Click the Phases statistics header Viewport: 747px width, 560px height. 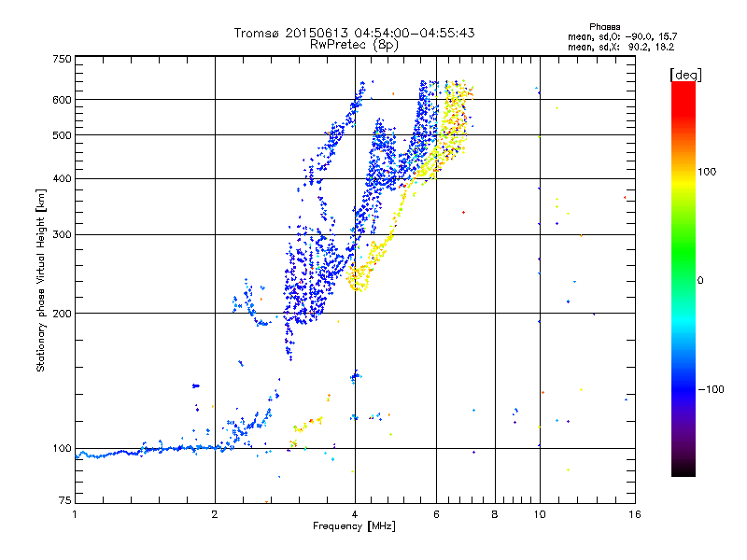coord(604,27)
